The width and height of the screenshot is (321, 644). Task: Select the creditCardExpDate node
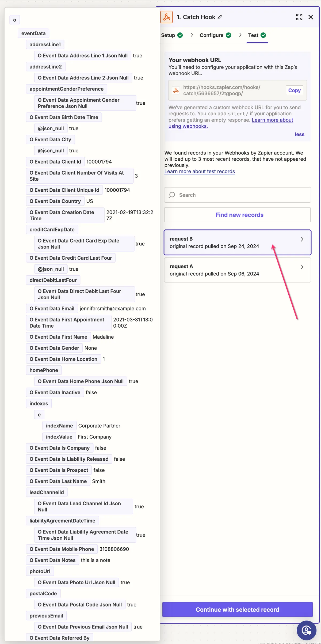click(52, 229)
